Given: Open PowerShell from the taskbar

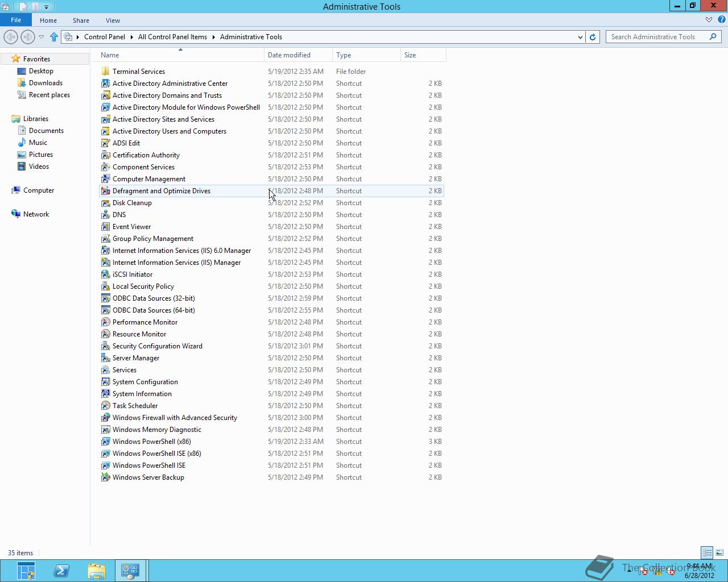Looking at the screenshot, I should (x=61, y=571).
